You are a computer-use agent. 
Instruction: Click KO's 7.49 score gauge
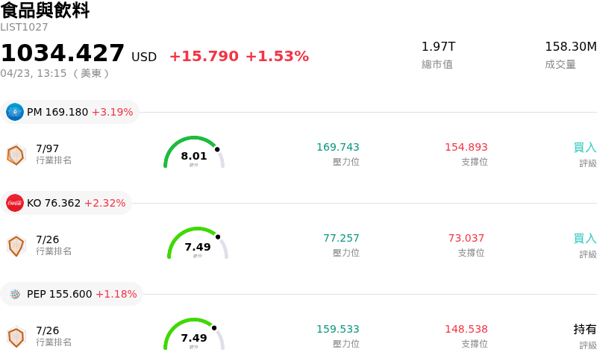[x=198, y=244]
